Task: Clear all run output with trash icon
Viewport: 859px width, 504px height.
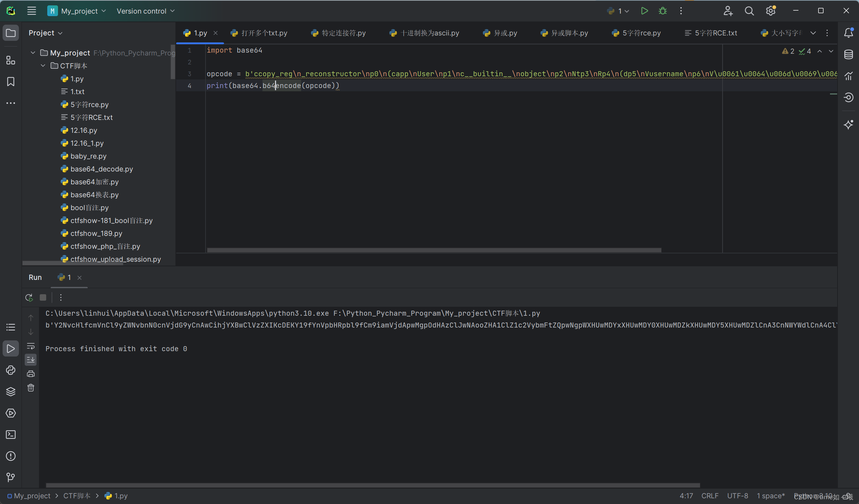Action: (31, 388)
